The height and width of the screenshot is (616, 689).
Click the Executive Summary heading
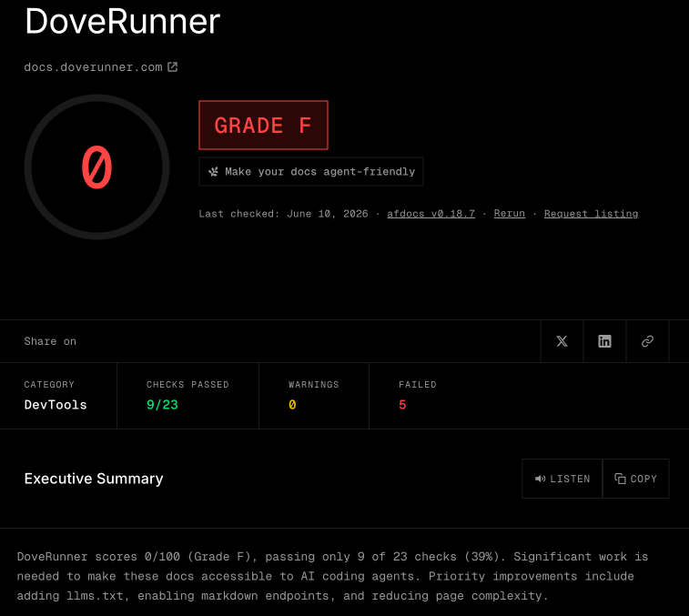click(x=94, y=479)
